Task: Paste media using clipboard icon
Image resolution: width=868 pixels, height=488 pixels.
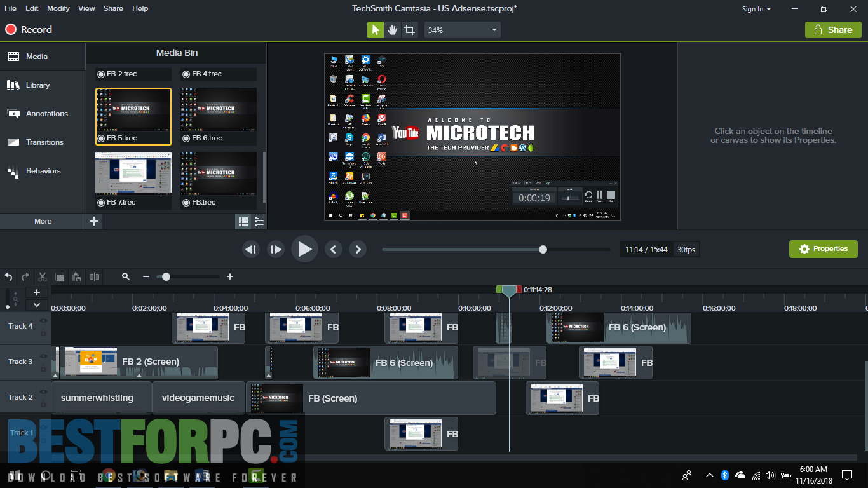Action: tap(77, 276)
